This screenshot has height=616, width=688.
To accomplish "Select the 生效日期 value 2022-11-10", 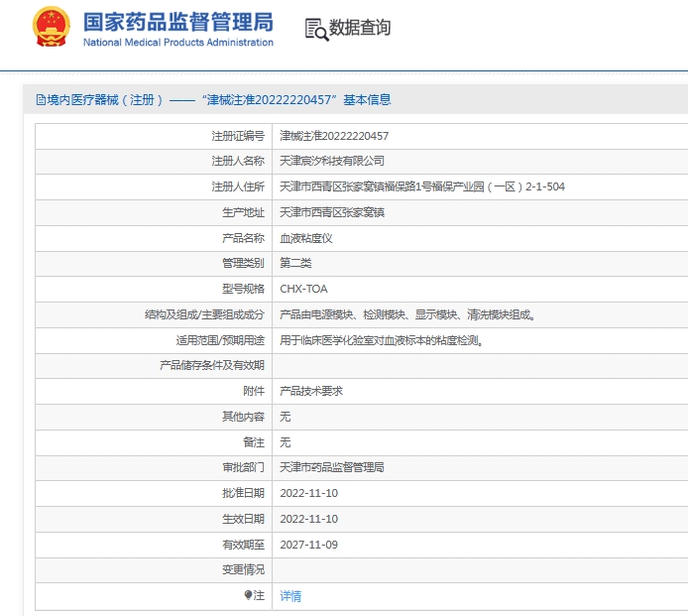I will 309,519.
